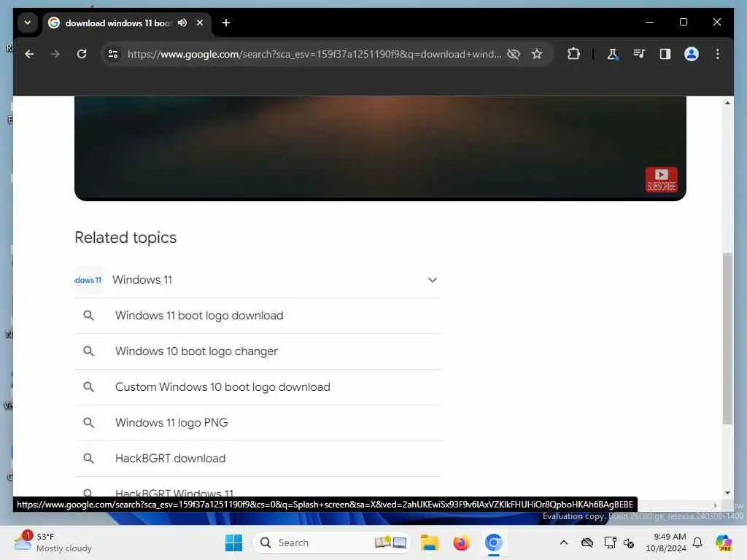Bookmark this page with the star

click(x=537, y=54)
